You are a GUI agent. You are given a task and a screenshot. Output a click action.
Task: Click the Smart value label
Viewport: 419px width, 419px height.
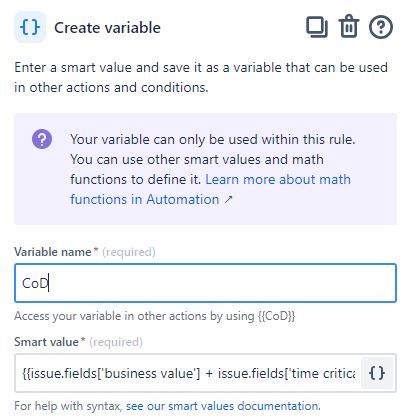click(46, 342)
